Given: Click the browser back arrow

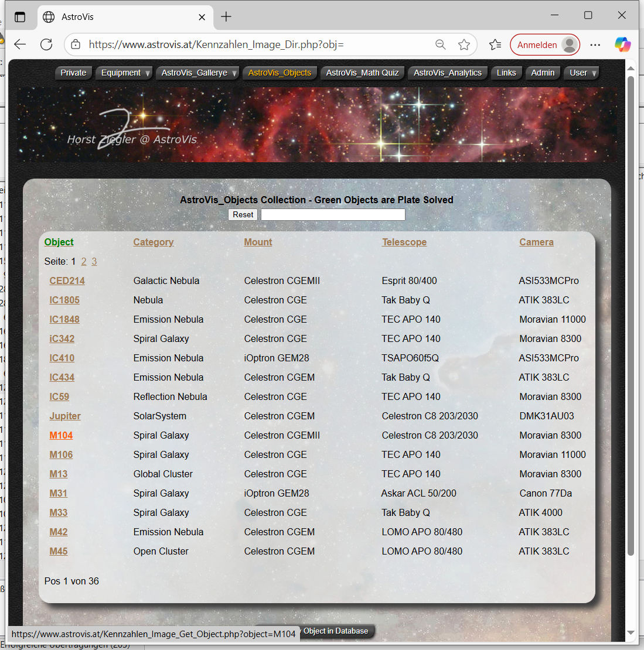Looking at the screenshot, I should tap(20, 45).
